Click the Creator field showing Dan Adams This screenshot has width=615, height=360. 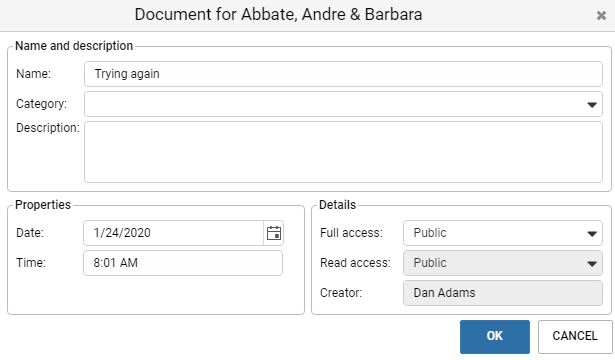[503, 293]
